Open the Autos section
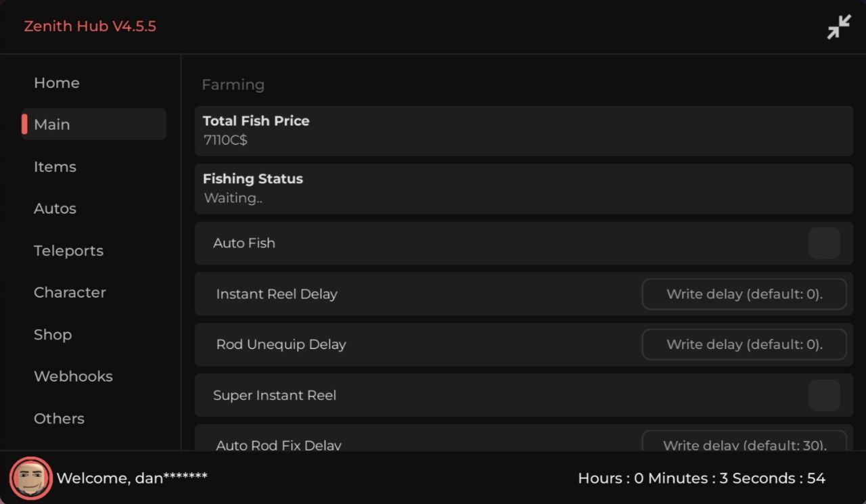866x504 pixels. (x=55, y=208)
